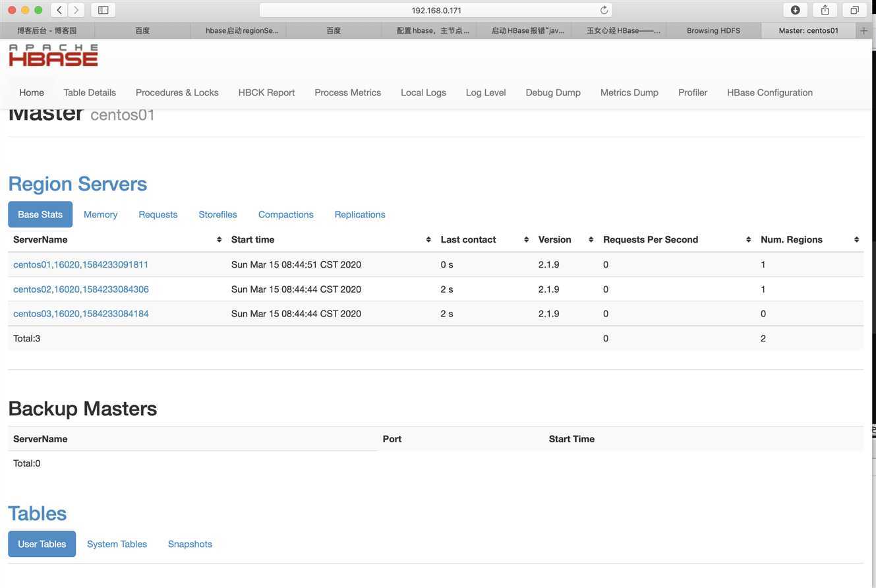Open the Safari downloads icon
Screen dimensions: 876x588
(796, 10)
